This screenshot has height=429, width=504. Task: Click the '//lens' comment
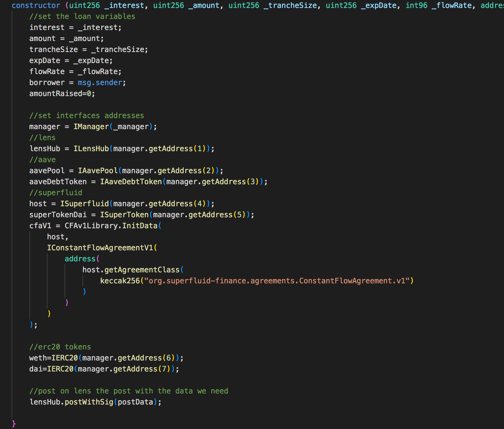[43, 138]
